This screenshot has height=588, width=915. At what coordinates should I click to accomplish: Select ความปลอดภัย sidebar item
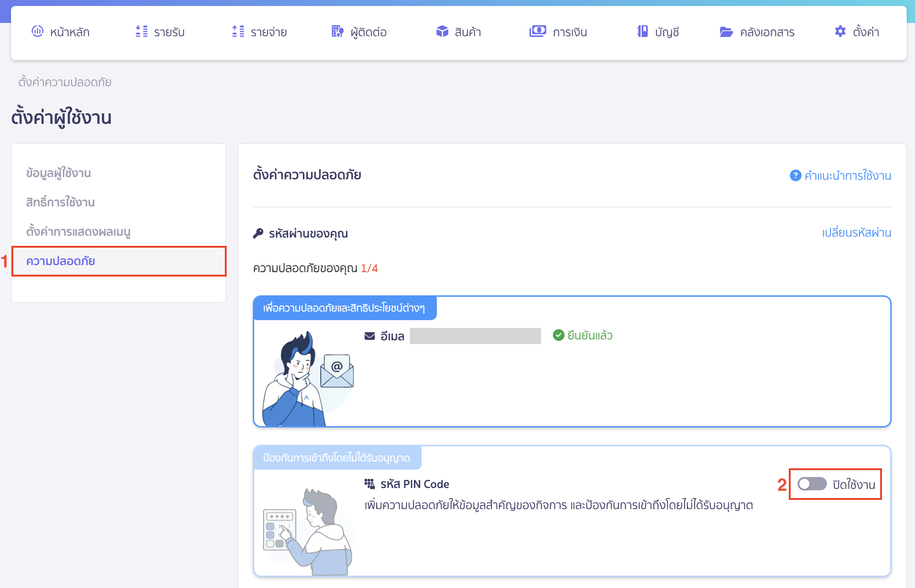(x=60, y=261)
